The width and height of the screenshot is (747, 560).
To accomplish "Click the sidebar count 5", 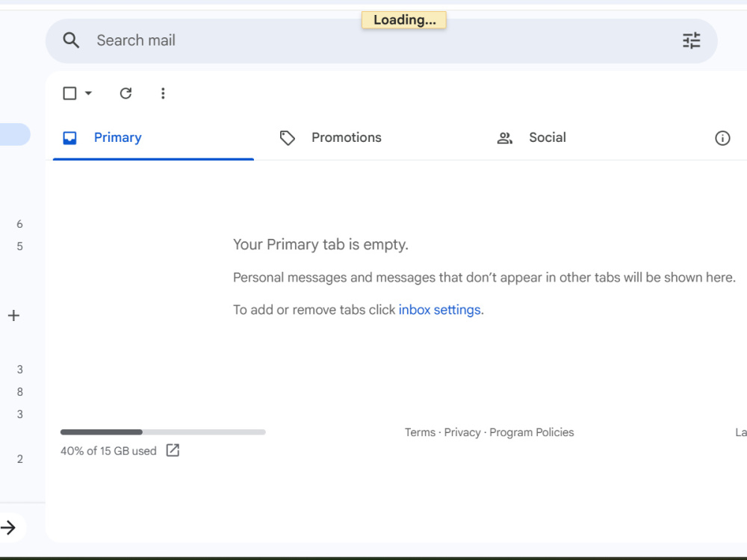I will tap(19, 246).
